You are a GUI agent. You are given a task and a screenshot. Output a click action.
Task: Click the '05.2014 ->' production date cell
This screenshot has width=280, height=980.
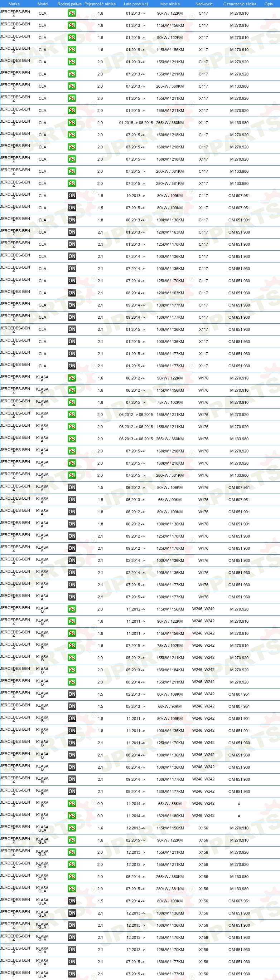tap(136, 877)
